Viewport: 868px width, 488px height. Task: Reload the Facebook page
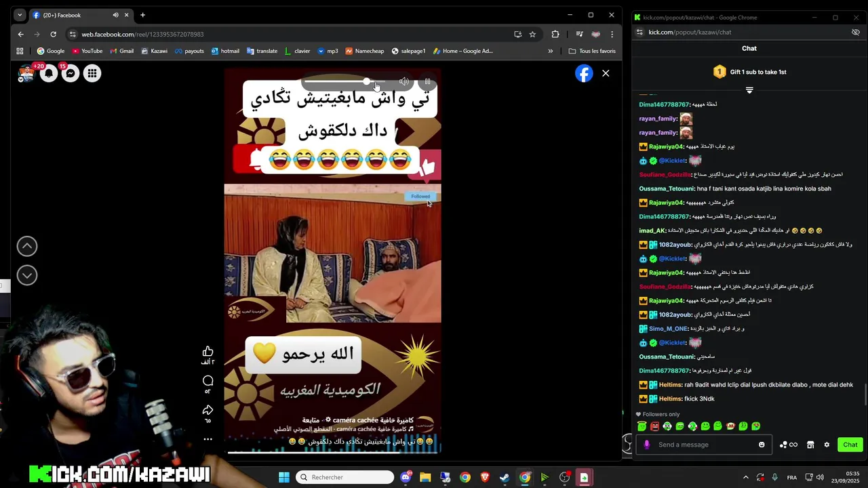[53, 34]
